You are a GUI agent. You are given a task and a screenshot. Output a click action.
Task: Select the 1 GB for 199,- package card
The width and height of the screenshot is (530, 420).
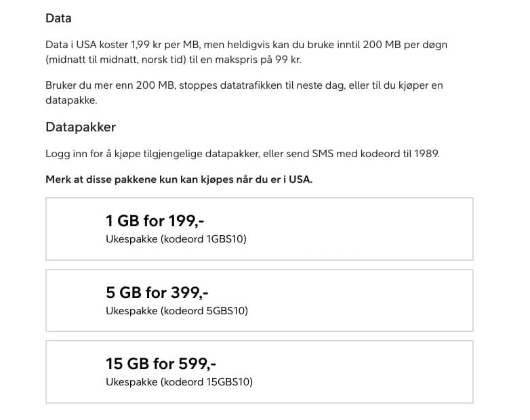260,229
